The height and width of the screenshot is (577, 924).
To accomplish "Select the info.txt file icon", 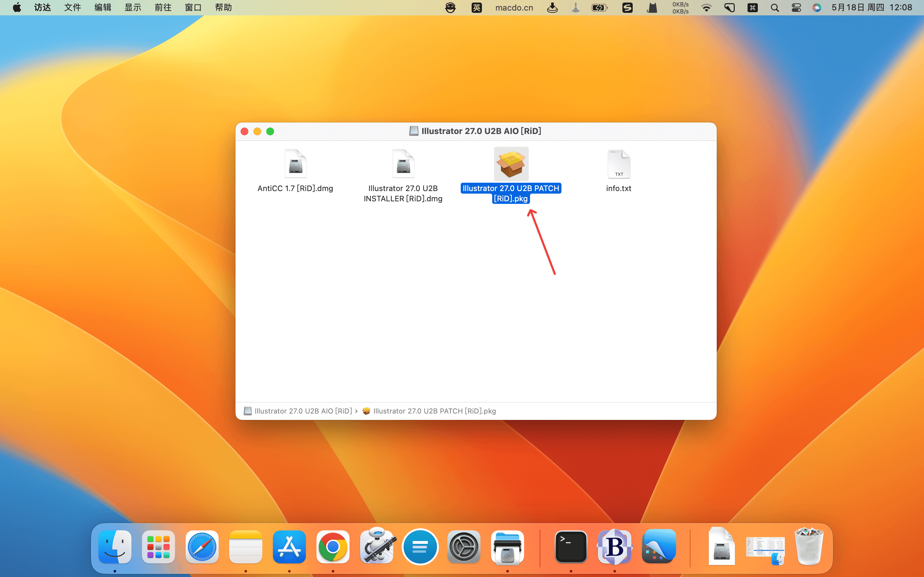I will [619, 164].
